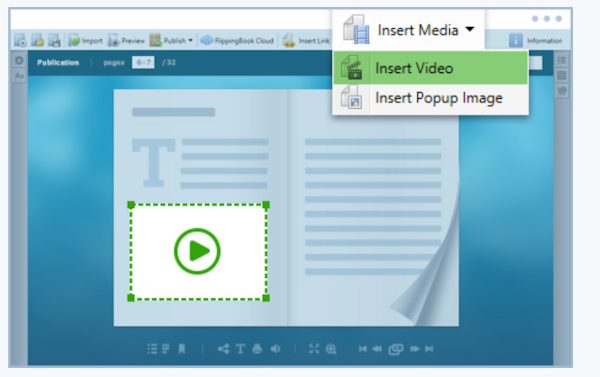
Task: Toggle fullscreen mode icon
Action: click(314, 349)
